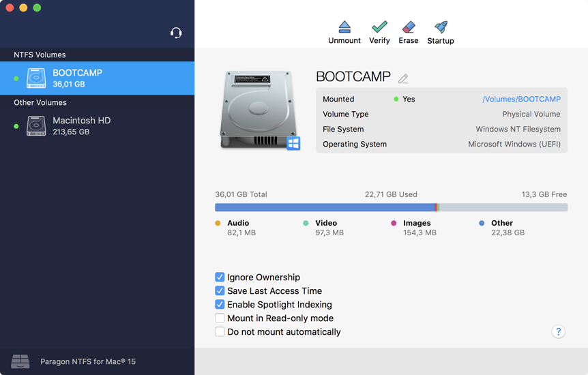Click the Startup rocket icon
The width and height of the screenshot is (588, 375).
pyautogui.click(x=441, y=27)
